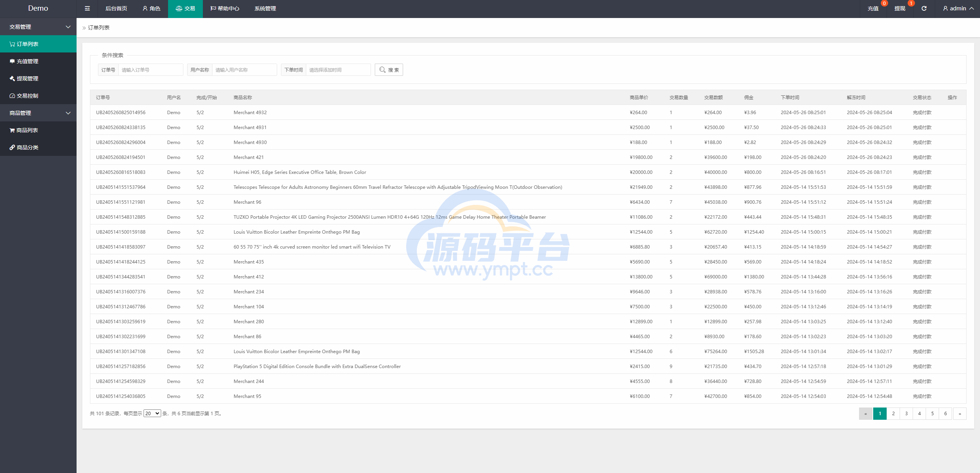Click the 商品单价 column header
Image resolution: width=980 pixels, height=473 pixels.
tap(639, 98)
